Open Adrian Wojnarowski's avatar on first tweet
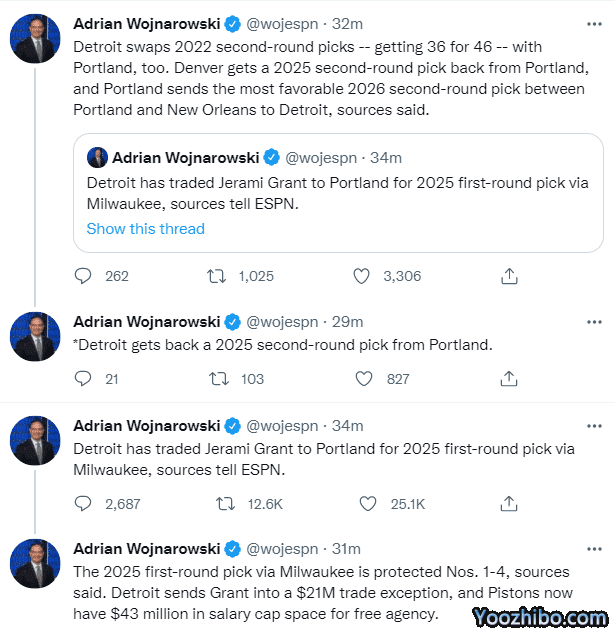The image size is (615, 633). [x=35, y=40]
